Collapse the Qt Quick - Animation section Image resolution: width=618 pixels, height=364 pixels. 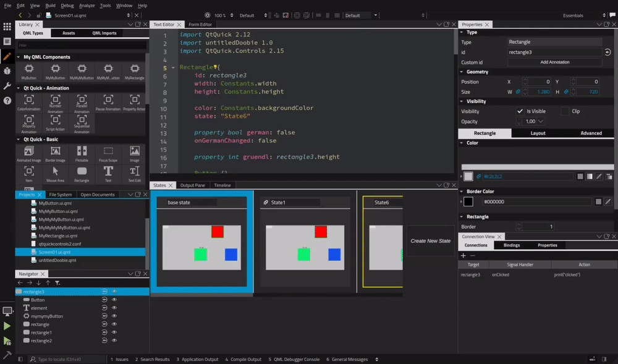click(x=19, y=88)
